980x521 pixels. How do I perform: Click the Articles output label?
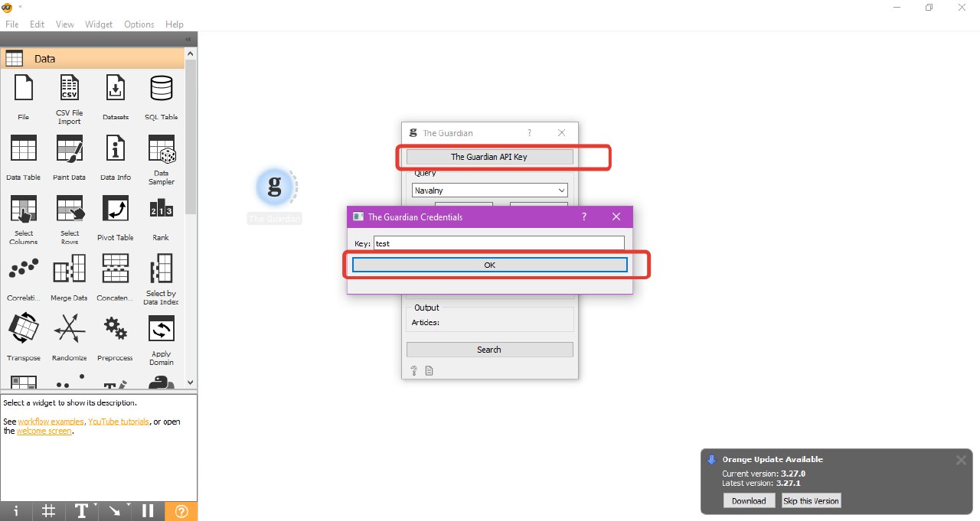point(425,322)
